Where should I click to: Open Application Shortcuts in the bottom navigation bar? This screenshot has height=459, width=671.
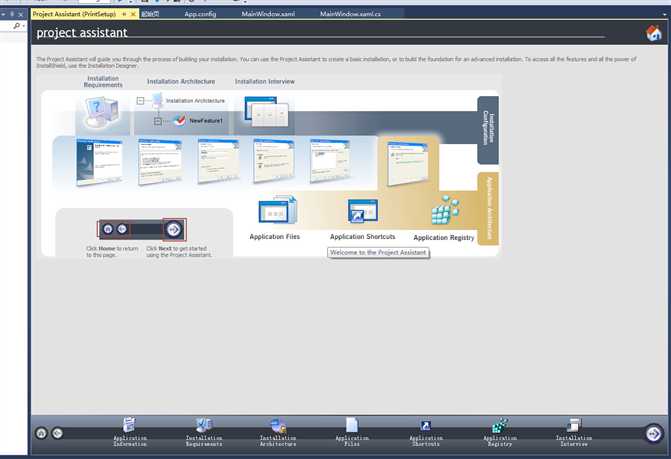point(426,432)
